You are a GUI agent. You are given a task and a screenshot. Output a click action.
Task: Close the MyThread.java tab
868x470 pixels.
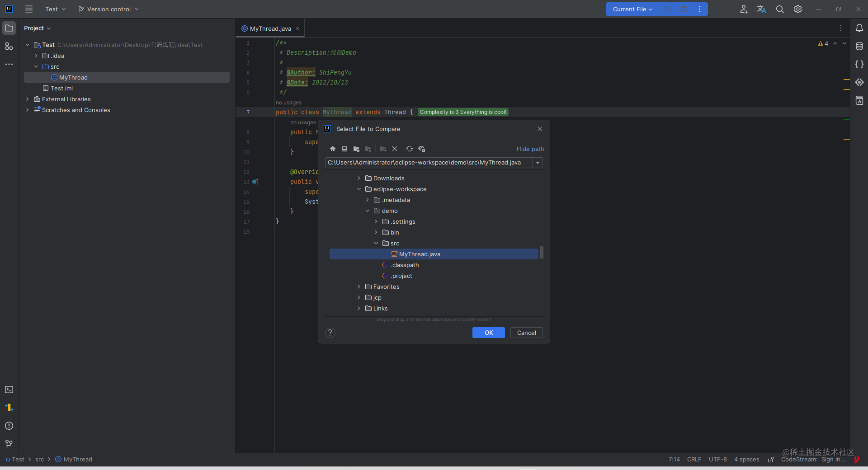pos(297,28)
